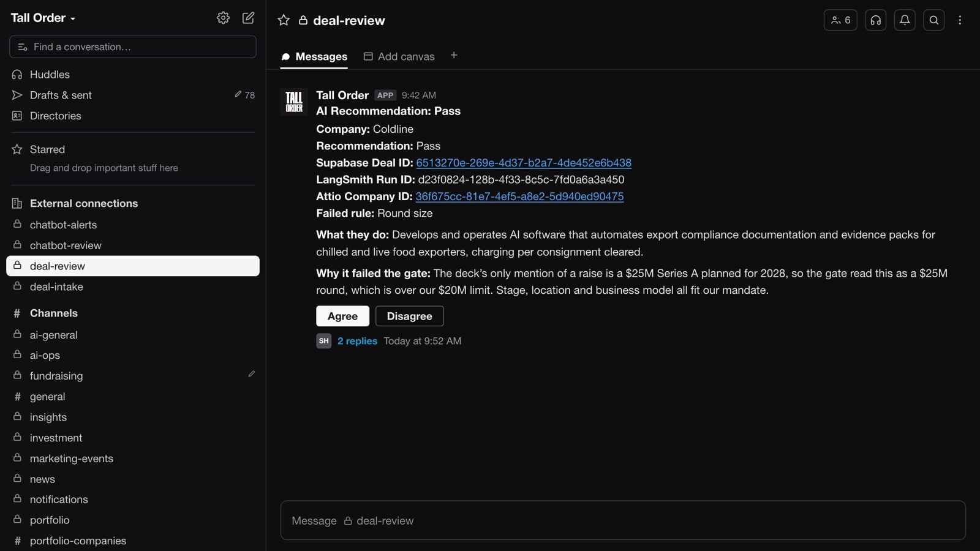Viewport: 980px width, 551px height.
Task: Open more options three-dot menu
Action: [x=960, y=20]
